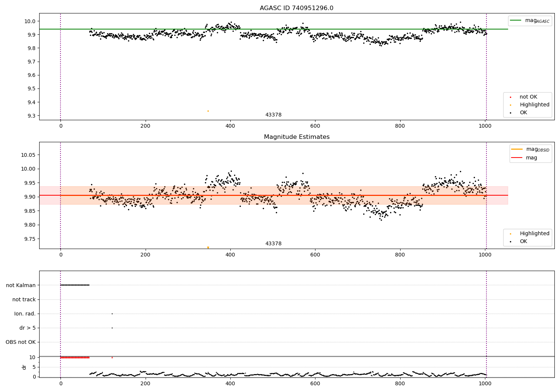Viewport: 560px width, 392px height.
Task: Select the 9.3 y-axis tick in top plot
Action: 31,116
